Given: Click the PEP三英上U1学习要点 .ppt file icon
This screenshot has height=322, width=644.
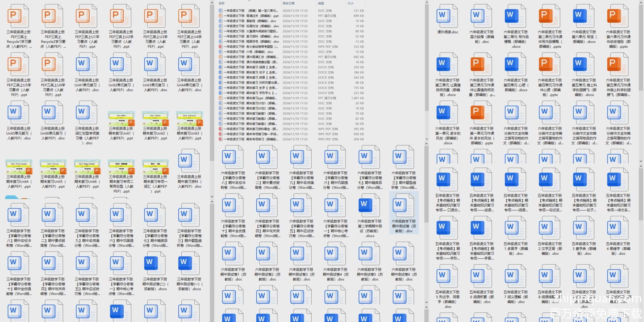Looking at the screenshot, I should [87, 16].
